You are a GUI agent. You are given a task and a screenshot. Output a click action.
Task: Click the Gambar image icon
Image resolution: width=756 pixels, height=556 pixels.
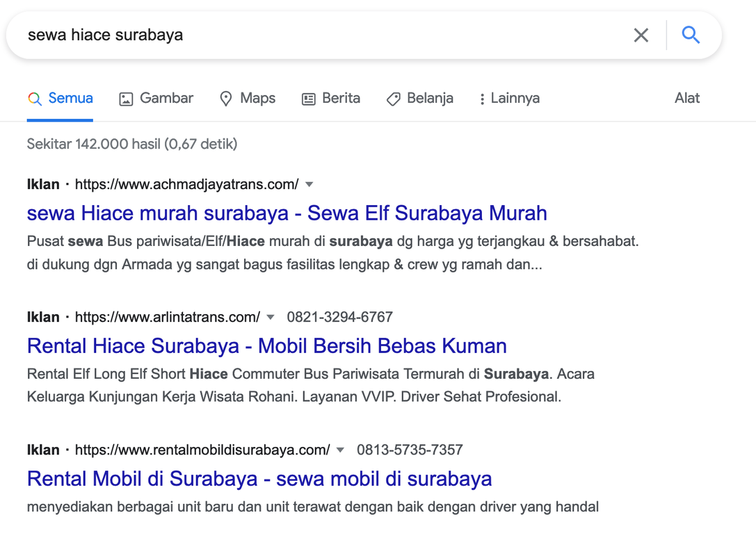click(x=126, y=99)
